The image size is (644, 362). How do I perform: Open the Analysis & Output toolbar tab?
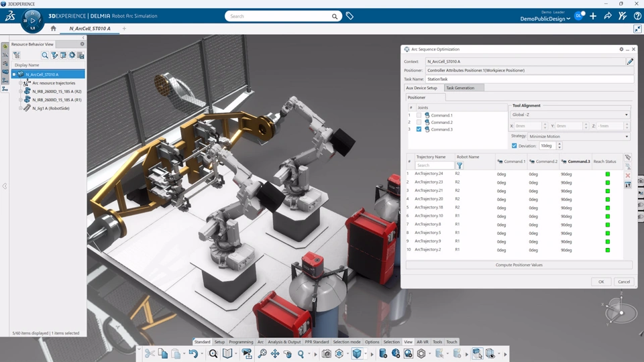point(284,342)
